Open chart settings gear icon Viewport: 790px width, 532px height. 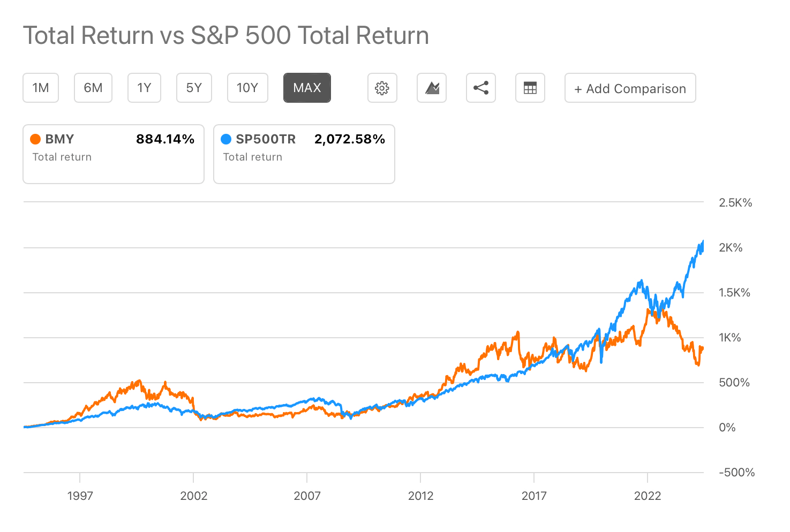[x=382, y=88]
